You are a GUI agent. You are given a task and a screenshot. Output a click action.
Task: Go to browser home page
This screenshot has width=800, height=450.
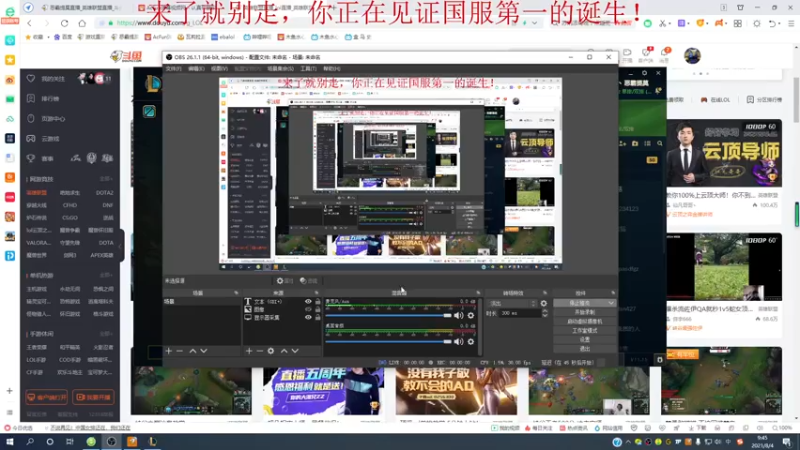[82, 23]
